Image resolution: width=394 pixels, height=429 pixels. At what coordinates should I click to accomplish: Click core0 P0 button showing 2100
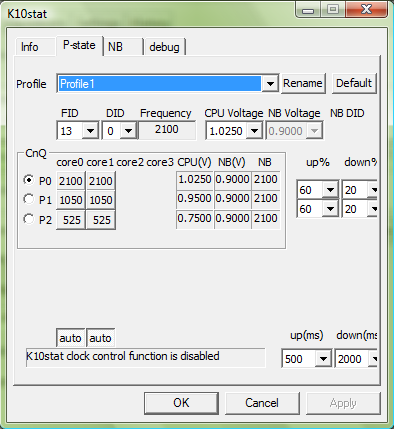(x=71, y=181)
